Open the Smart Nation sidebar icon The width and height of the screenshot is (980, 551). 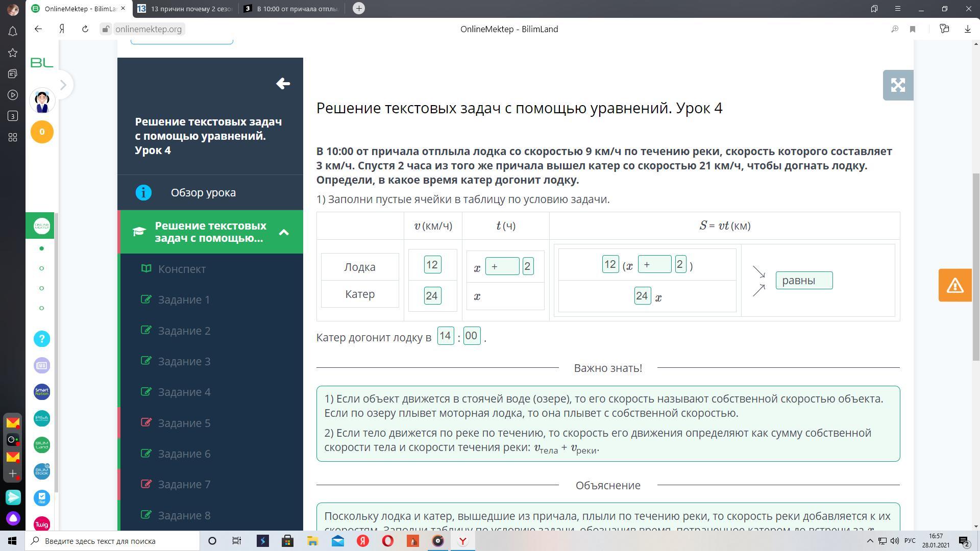pyautogui.click(x=42, y=392)
